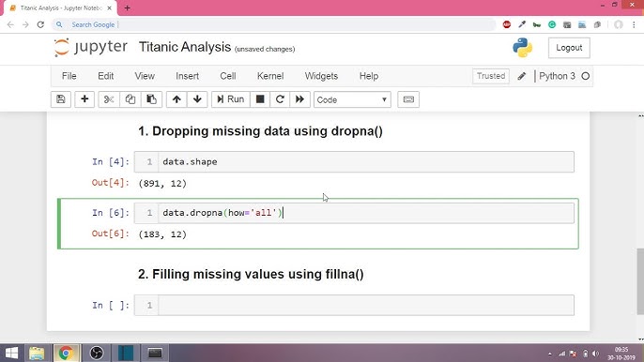Screen dimensions: 644x362
Task: Move selected cell up arrow
Action: [176, 99]
